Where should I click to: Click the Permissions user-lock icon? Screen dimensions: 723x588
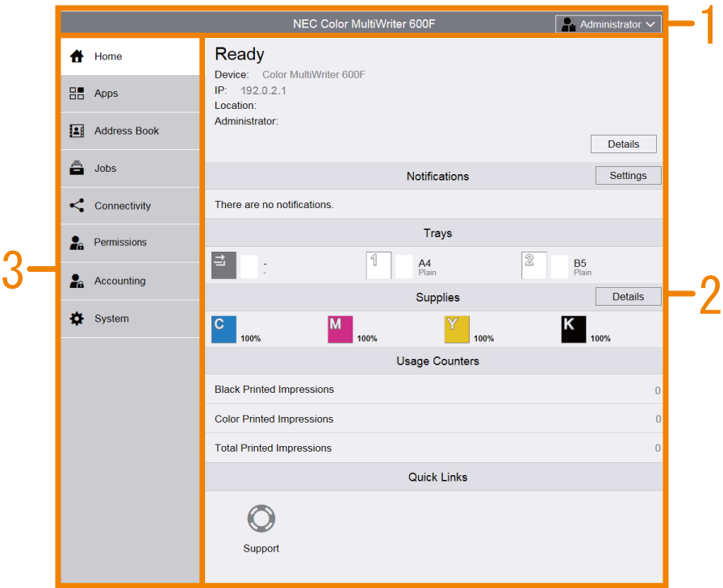click(77, 242)
